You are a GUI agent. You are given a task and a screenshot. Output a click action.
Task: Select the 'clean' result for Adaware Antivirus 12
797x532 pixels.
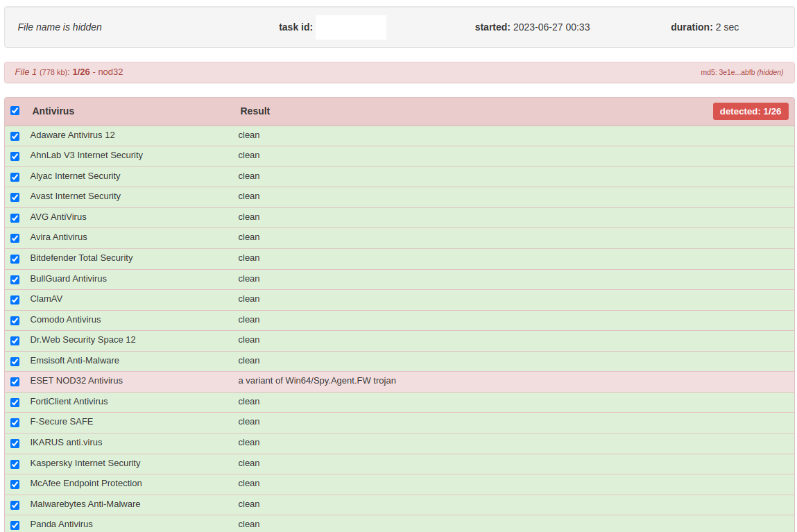(249, 135)
